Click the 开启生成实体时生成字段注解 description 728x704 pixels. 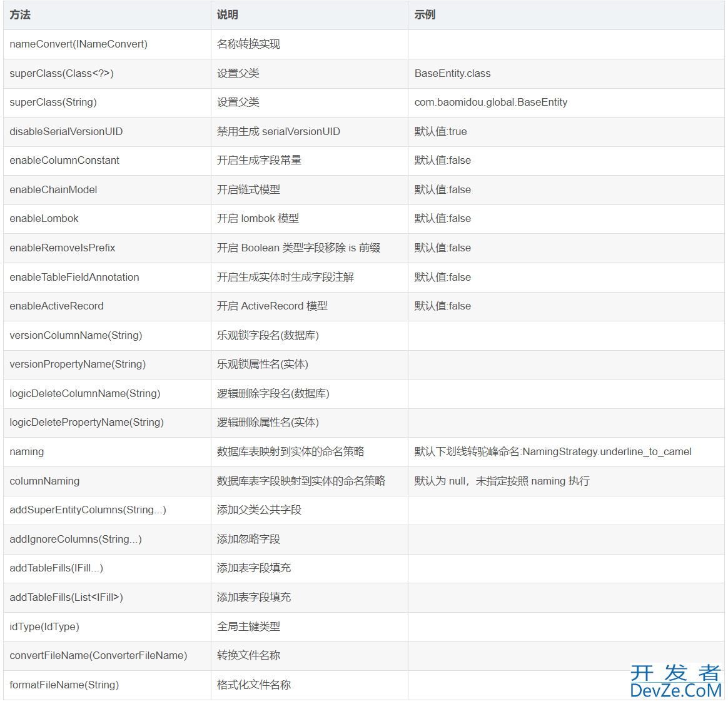(x=285, y=277)
